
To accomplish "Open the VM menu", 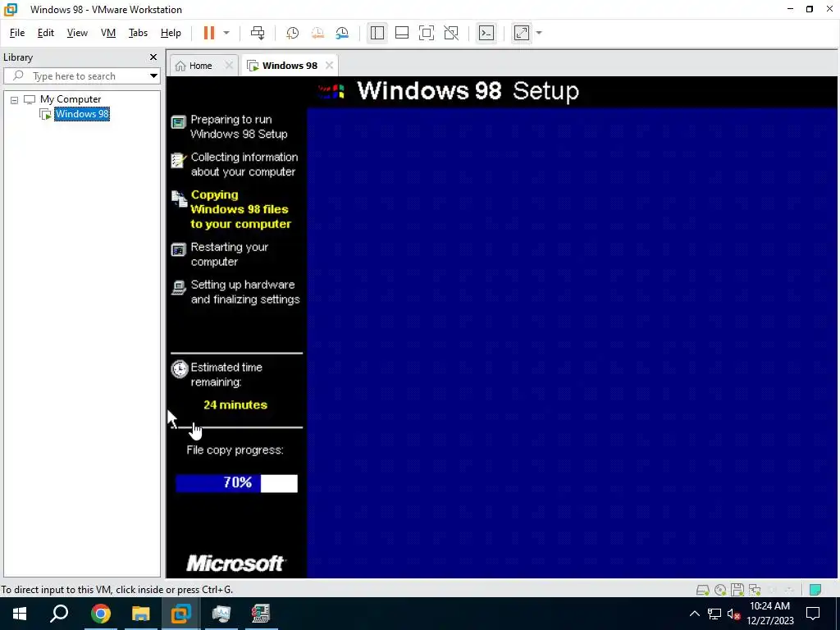I will pyautogui.click(x=108, y=33).
